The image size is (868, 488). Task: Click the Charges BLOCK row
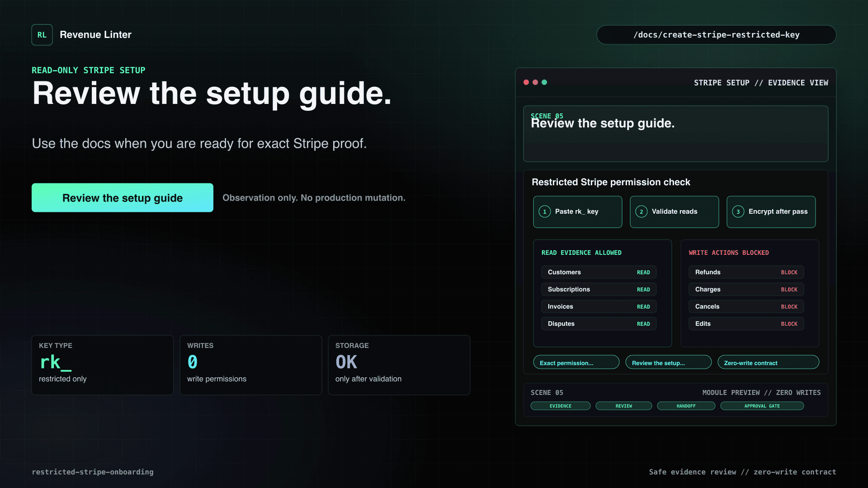click(746, 289)
